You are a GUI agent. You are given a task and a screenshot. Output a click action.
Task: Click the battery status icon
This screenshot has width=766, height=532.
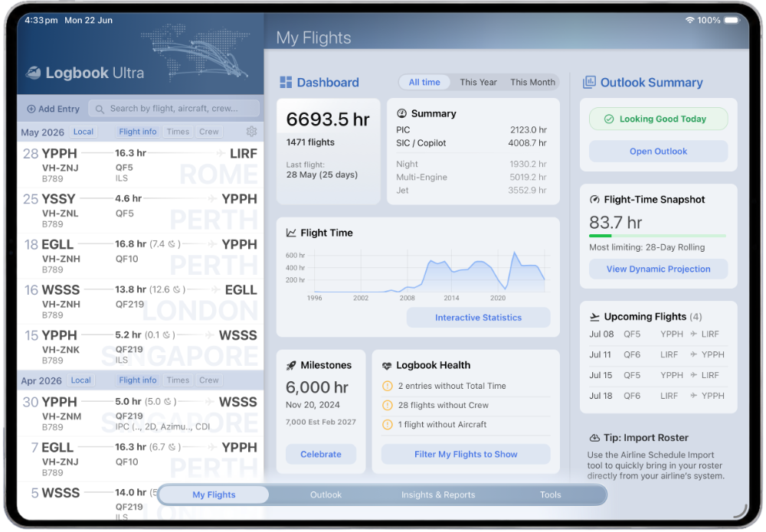(x=732, y=20)
